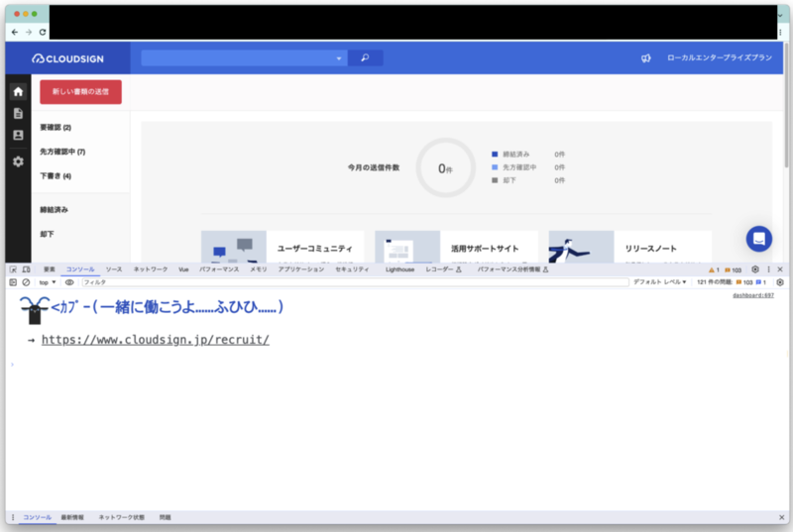Switch to the アプリケーション DevTools tab
The height and width of the screenshot is (532, 793).
[301, 269]
